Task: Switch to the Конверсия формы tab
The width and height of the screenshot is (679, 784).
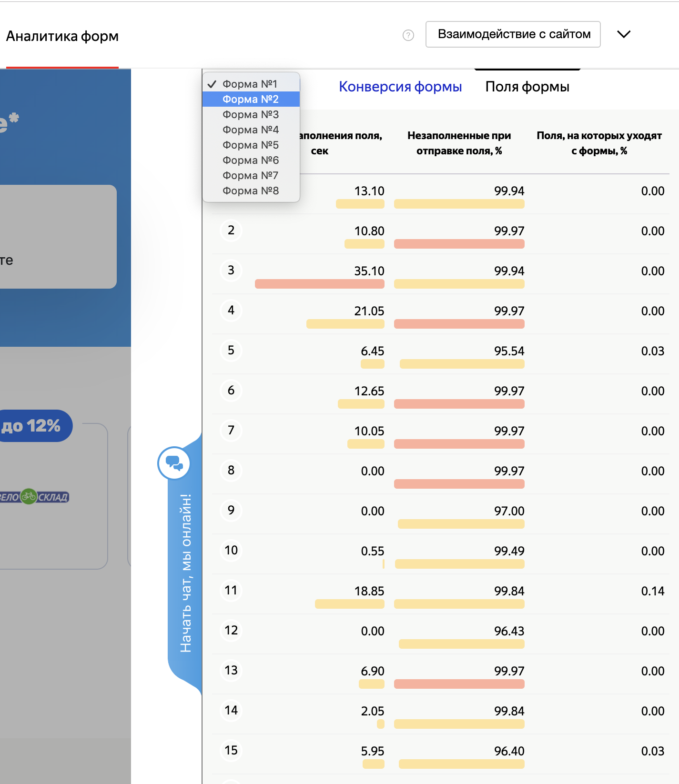Action: tap(400, 87)
